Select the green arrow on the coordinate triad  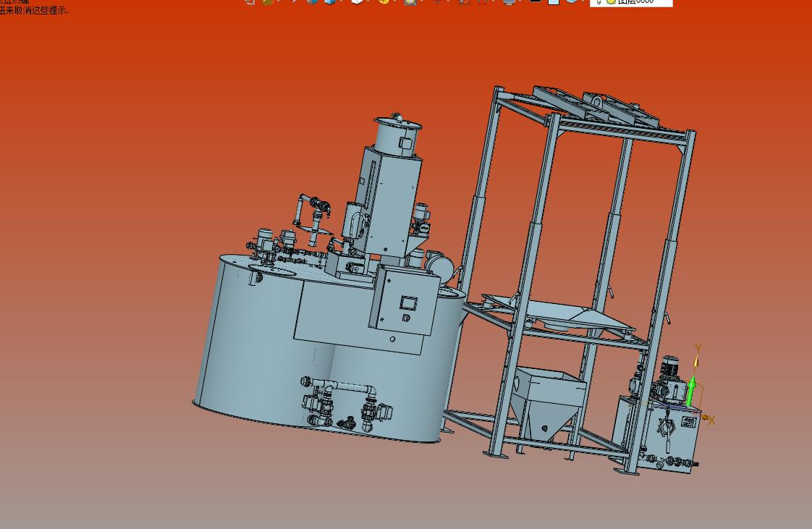pyautogui.click(x=691, y=392)
